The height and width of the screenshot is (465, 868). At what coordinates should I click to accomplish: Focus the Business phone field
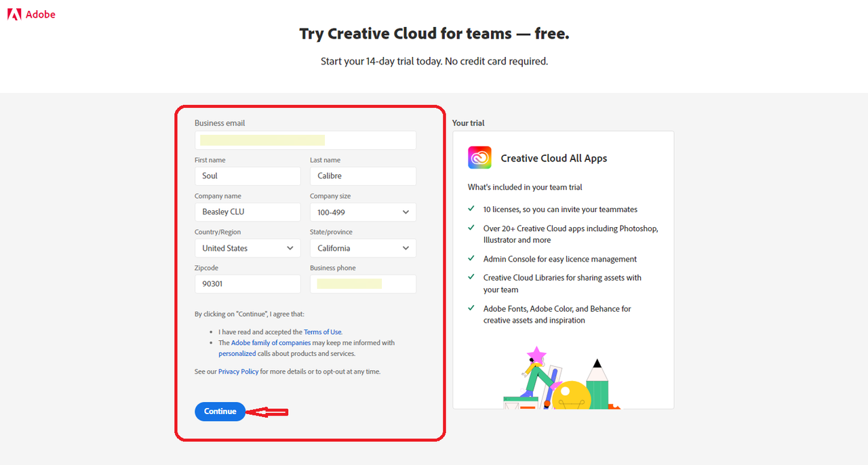click(x=363, y=284)
